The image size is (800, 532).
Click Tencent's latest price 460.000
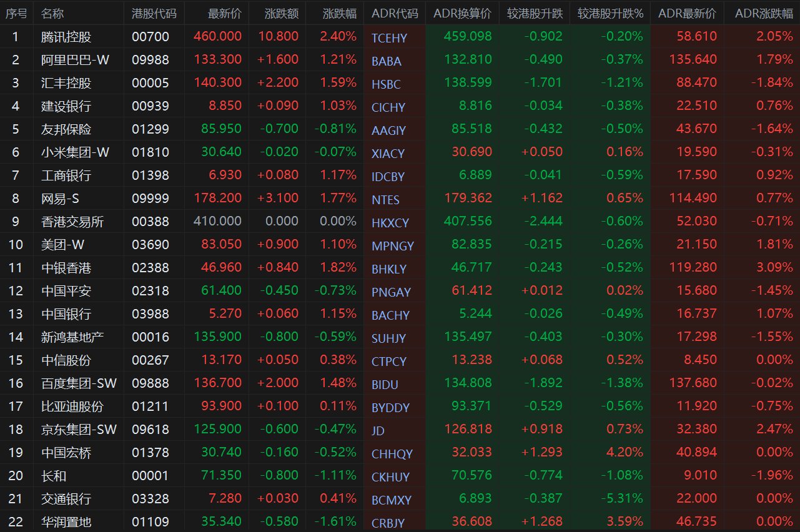[217, 37]
